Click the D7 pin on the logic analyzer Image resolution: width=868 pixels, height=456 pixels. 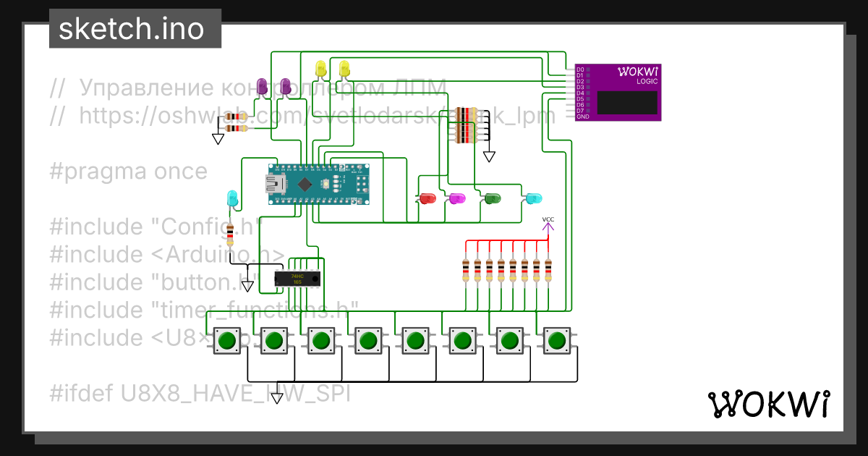pyautogui.click(x=581, y=110)
